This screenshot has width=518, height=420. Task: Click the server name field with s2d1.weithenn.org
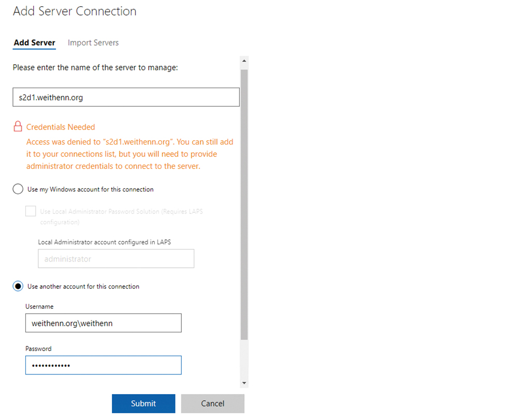tap(126, 97)
